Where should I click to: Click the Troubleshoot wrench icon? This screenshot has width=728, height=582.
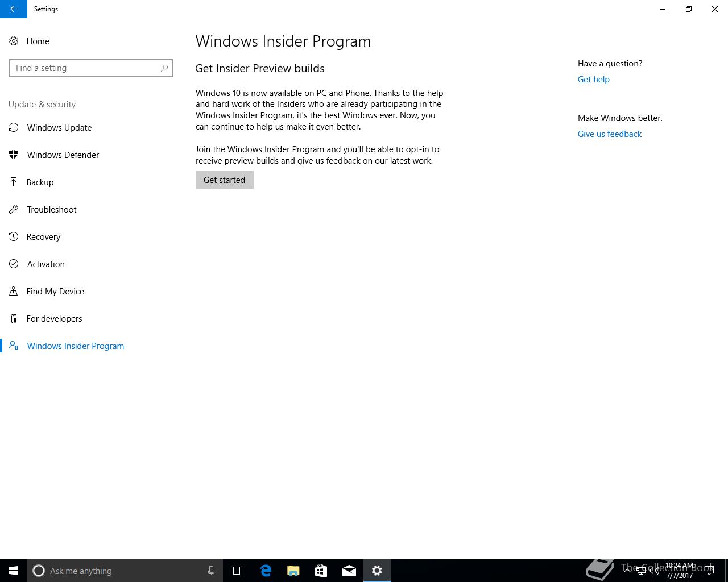click(x=14, y=210)
